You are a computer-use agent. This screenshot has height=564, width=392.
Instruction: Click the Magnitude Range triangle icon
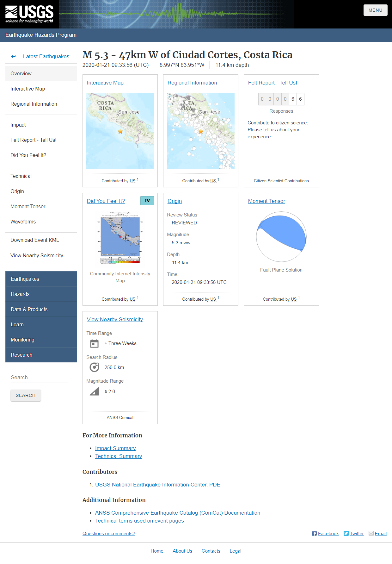94,392
